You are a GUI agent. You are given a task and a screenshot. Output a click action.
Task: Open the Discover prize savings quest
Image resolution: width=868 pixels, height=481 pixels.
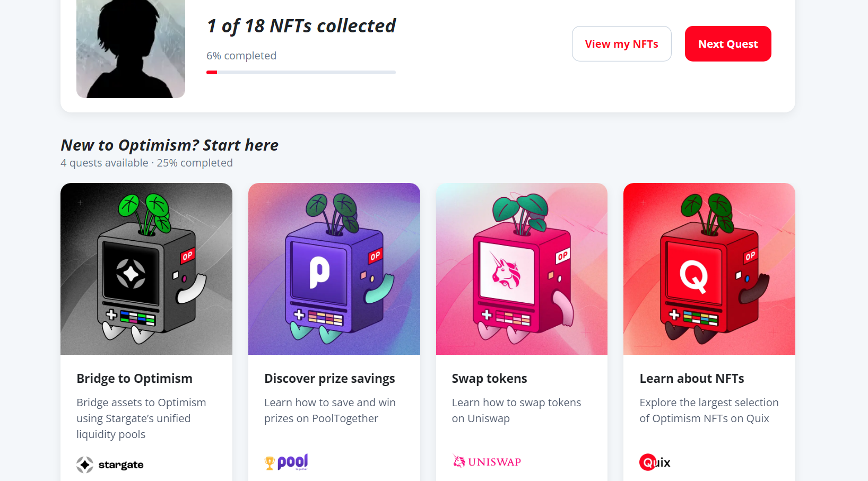[x=329, y=379]
